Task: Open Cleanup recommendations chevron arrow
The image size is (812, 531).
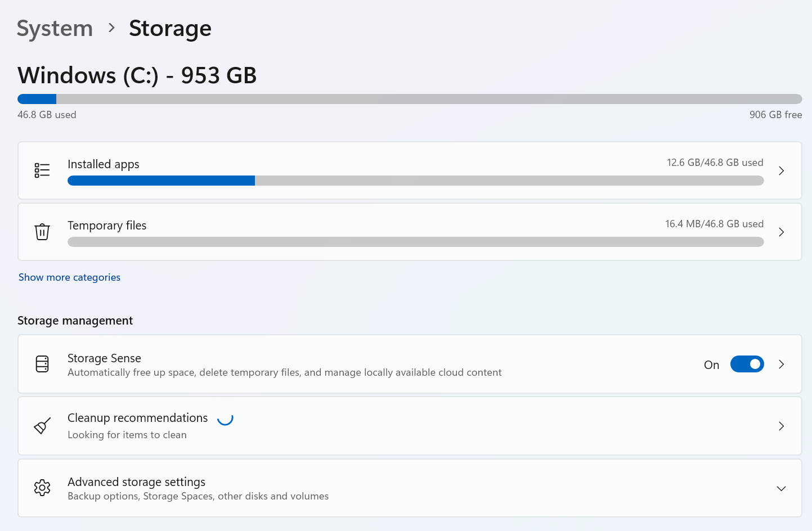Action: pyautogui.click(x=781, y=426)
